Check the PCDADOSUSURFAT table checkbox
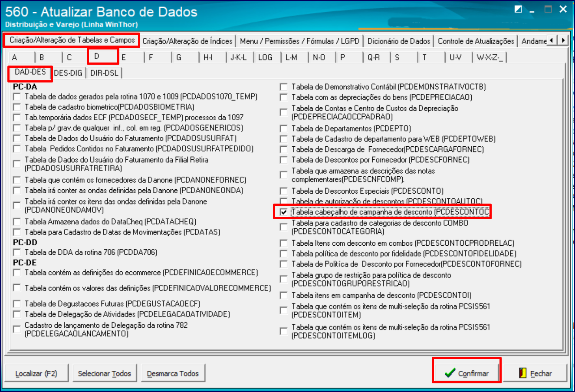The image size is (575, 392). (x=17, y=138)
